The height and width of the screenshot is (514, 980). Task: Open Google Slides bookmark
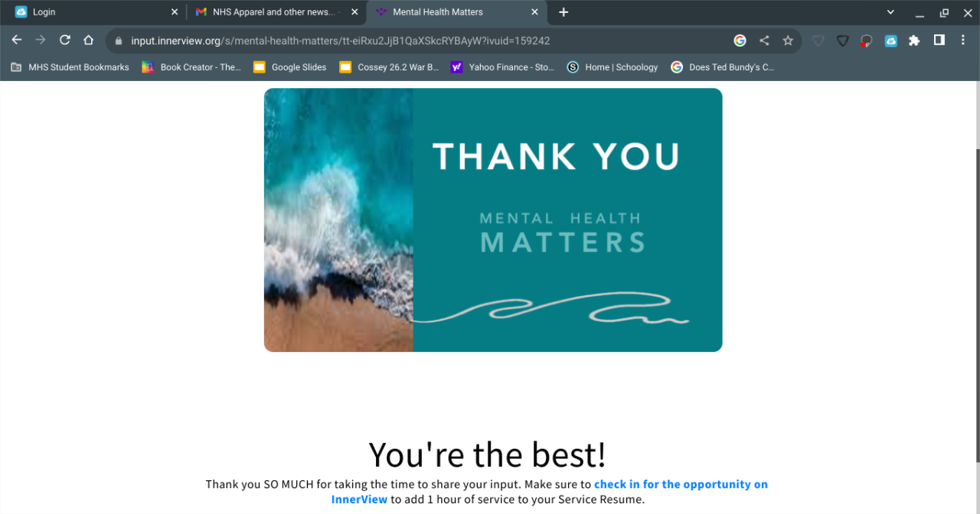290,67
